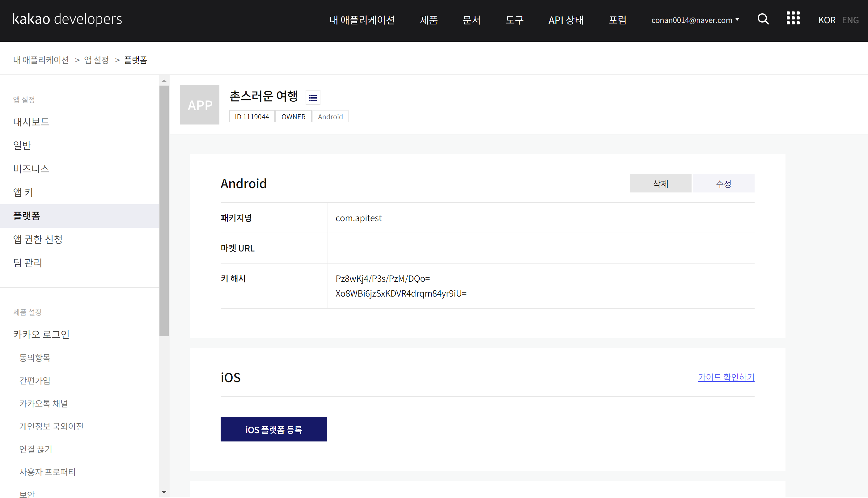This screenshot has height=498, width=868.
Task: Open 사용자 프로퍼티 sidebar sub-item
Action: 47,472
